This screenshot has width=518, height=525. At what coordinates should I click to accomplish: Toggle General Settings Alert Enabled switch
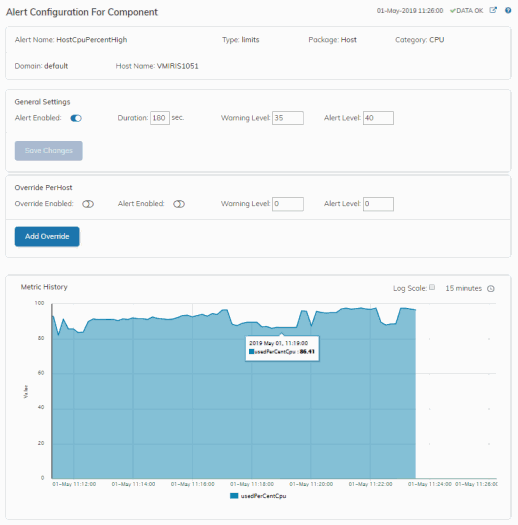pyautogui.click(x=76, y=118)
